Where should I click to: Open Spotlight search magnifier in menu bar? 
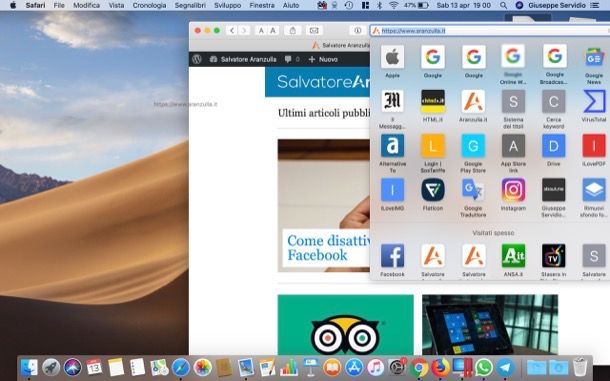click(503, 5)
